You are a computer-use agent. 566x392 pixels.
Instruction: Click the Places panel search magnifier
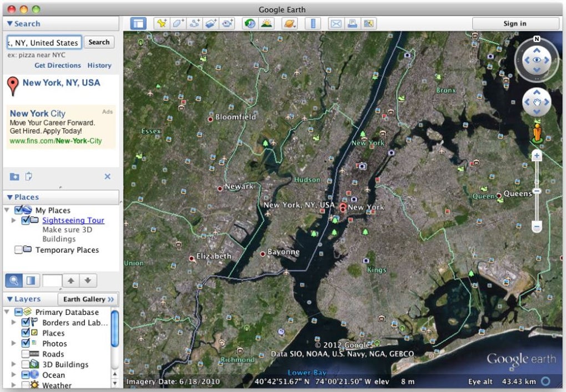click(14, 280)
